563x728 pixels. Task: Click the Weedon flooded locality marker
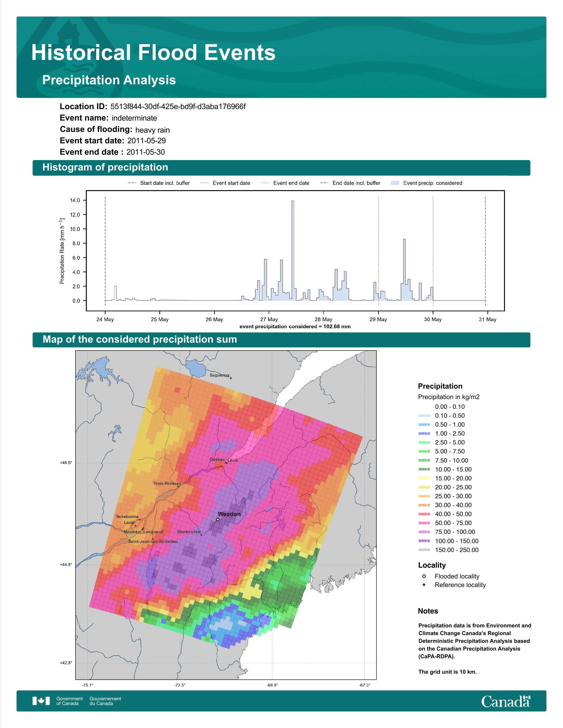[218, 519]
